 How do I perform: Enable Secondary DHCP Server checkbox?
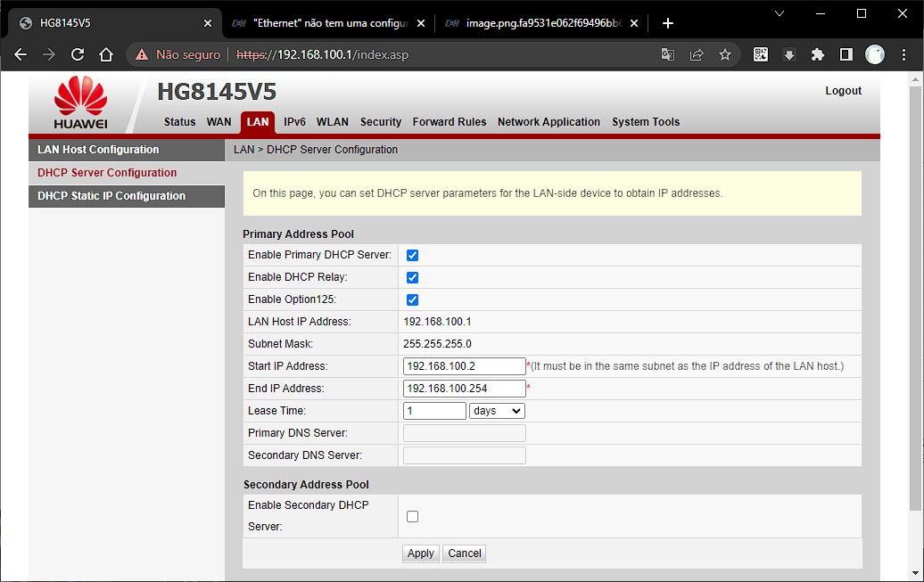(412, 517)
